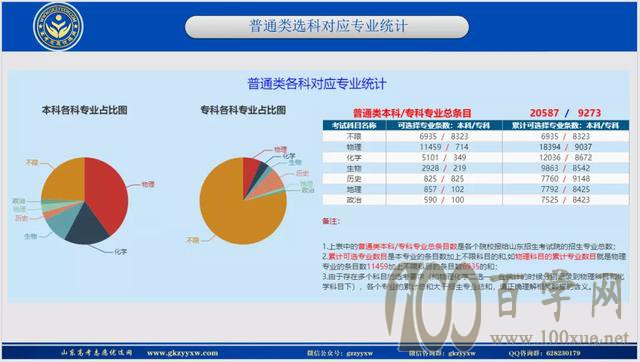
Task: Click the 可选择专业条数 column header
Action: tap(444, 125)
